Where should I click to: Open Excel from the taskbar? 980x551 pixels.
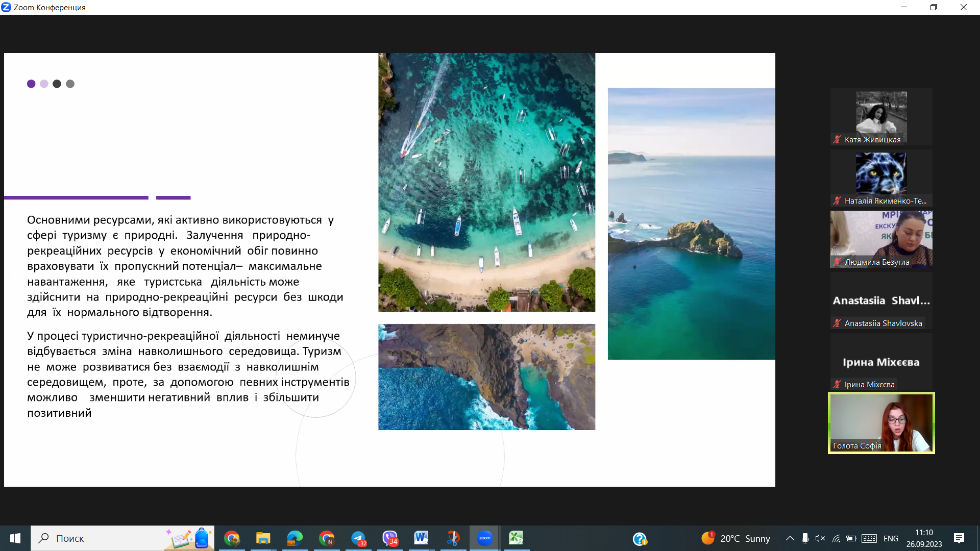click(x=516, y=538)
